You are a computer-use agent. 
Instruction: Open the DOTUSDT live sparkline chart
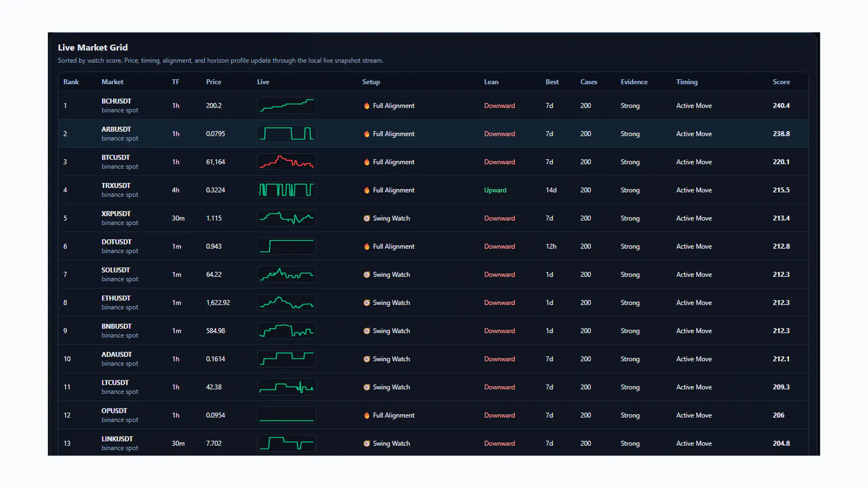(286, 247)
